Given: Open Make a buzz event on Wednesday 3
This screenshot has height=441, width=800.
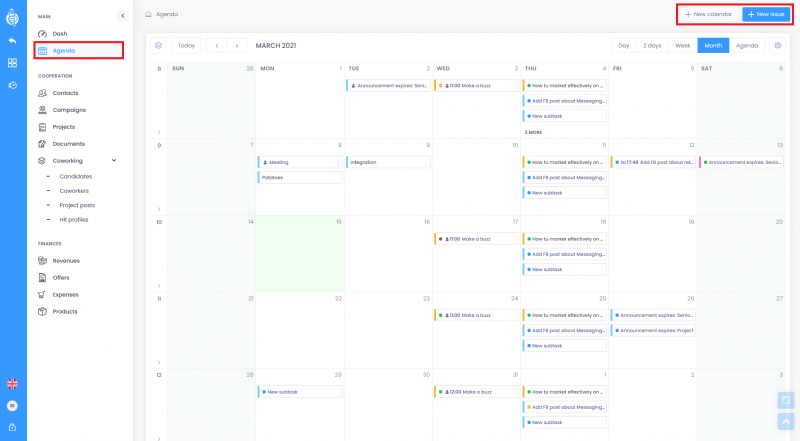Looking at the screenshot, I should [x=477, y=86].
